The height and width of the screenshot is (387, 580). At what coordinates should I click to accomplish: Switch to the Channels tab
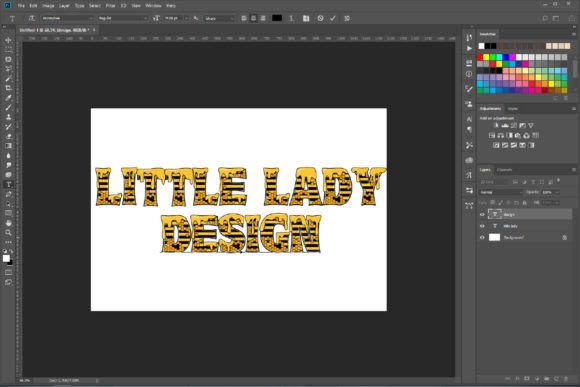pos(504,170)
